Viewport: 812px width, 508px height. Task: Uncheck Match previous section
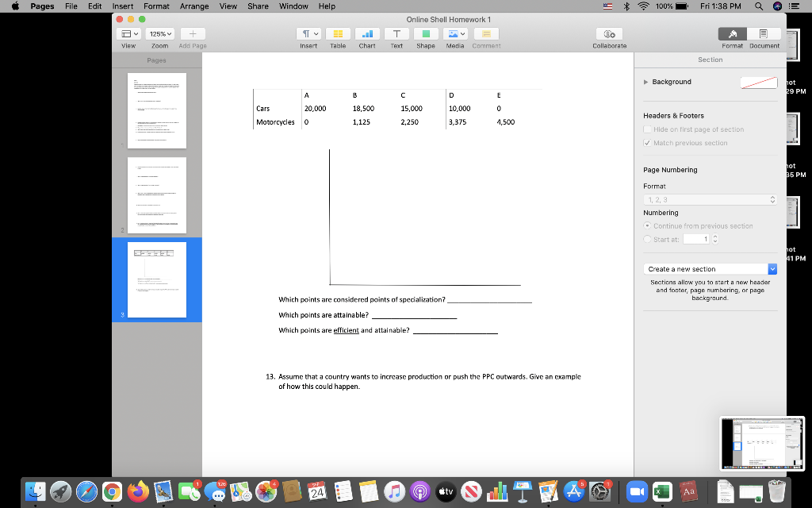click(647, 142)
